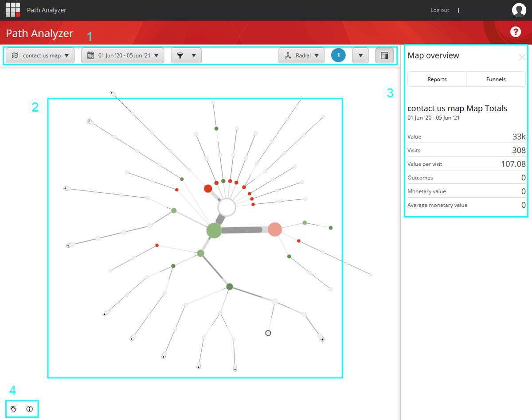Image resolution: width=532 pixels, height=420 pixels.
Task: Click the Log out link
Action: click(440, 10)
